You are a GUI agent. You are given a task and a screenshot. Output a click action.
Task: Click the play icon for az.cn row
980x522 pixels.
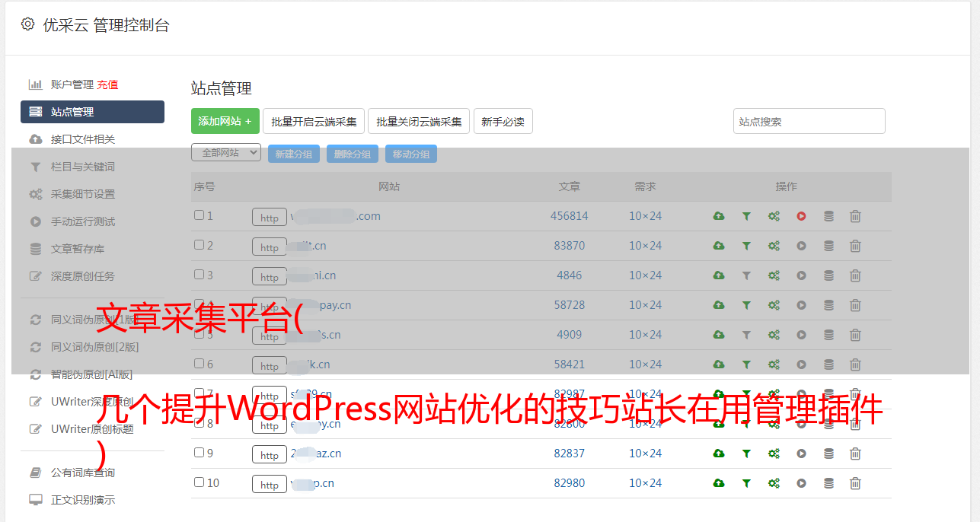point(801,454)
